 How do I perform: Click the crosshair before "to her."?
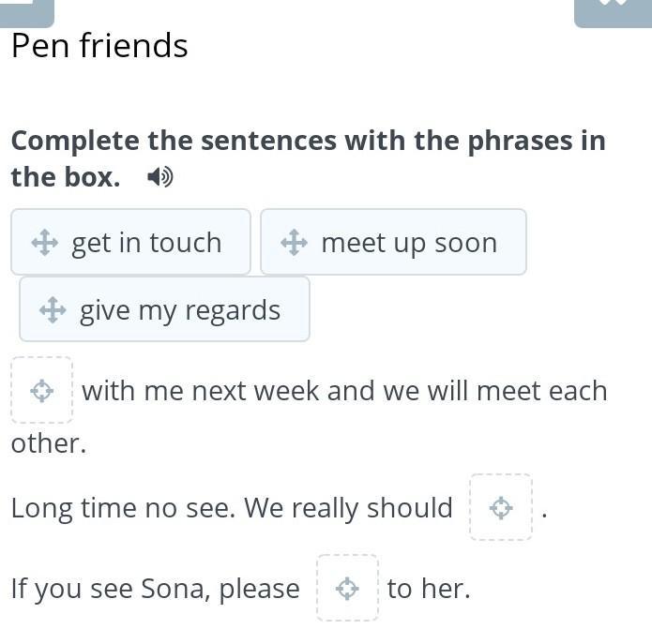(347, 589)
